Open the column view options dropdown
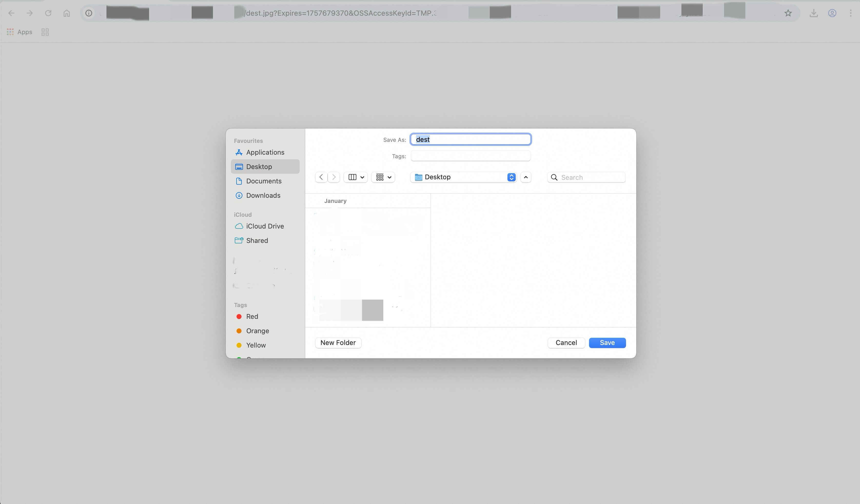The image size is (860, 504). pos(356,177)
